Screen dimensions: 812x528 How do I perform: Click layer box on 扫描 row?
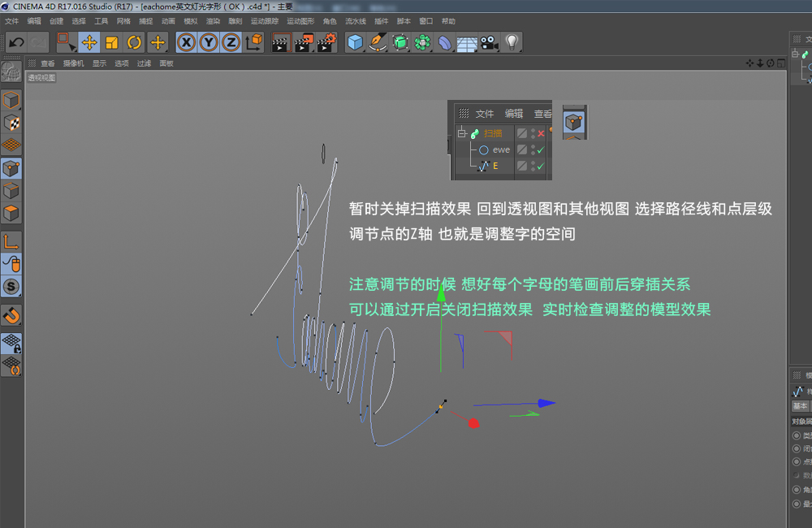pos(522,133)
